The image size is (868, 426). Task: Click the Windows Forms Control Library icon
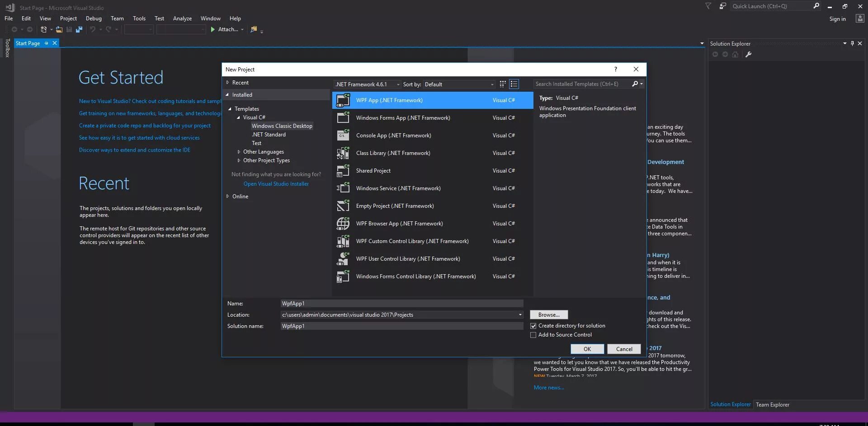click(x=343, y=276)
